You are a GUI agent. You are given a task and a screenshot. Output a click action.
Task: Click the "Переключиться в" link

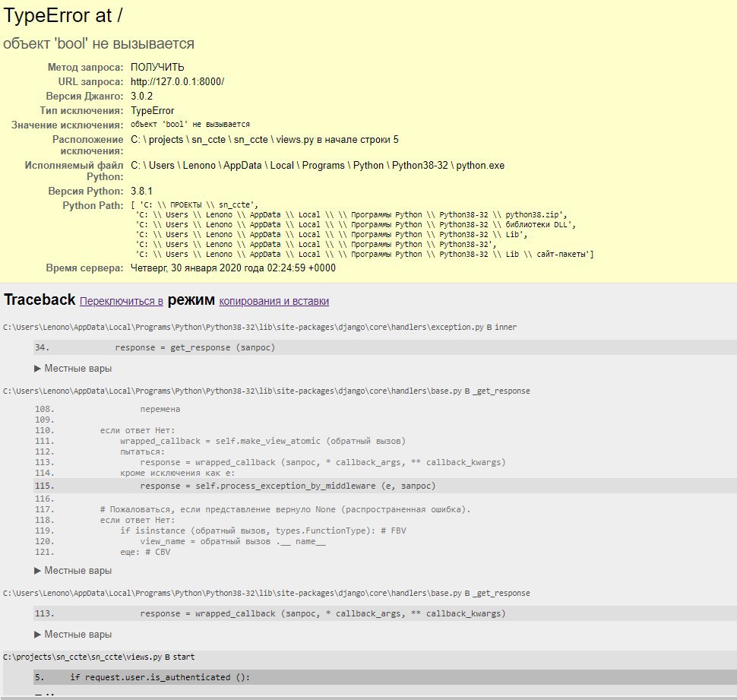[122, 301]
